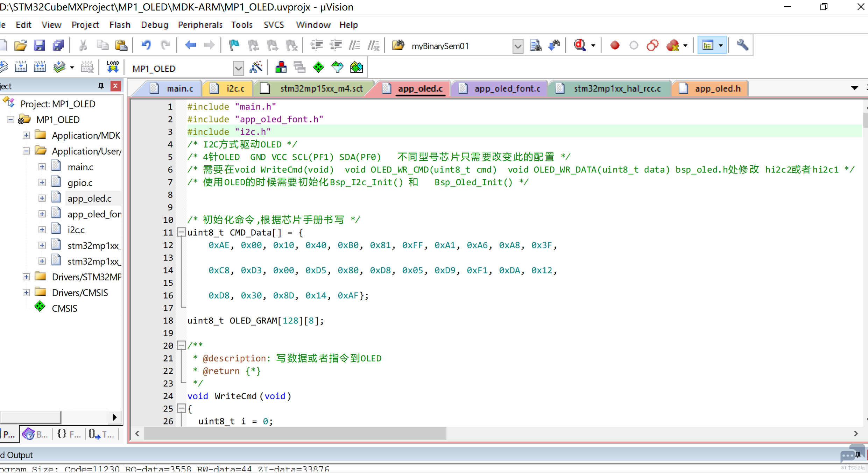Navigate backwards with the blue left arrow
868x473 pixels.
pos(191,45)
